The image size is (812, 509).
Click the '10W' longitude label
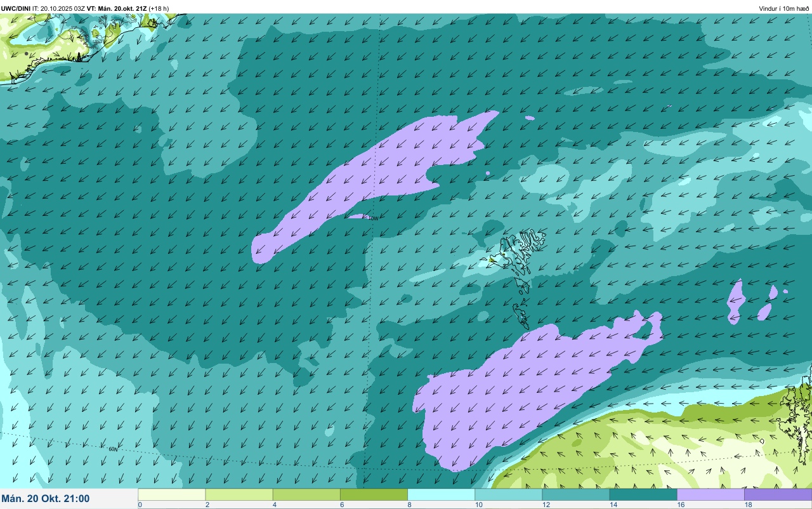tap(373, 218)
